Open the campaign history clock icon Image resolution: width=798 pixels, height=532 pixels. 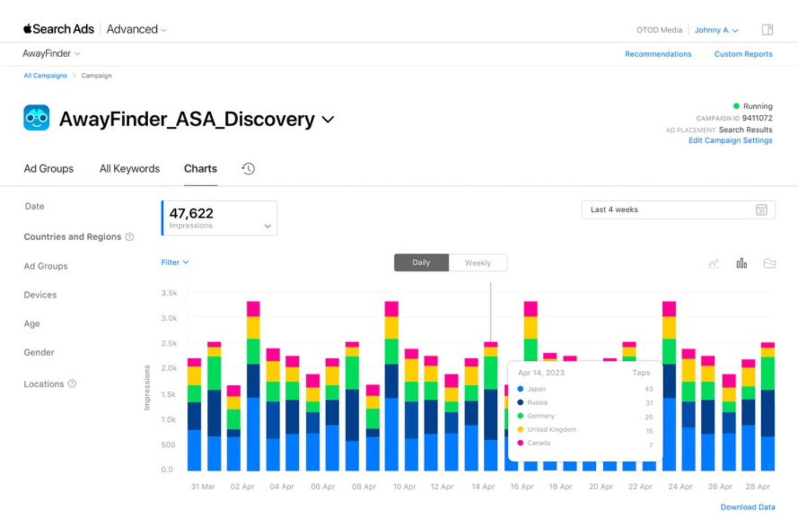[x=248, y=169]
